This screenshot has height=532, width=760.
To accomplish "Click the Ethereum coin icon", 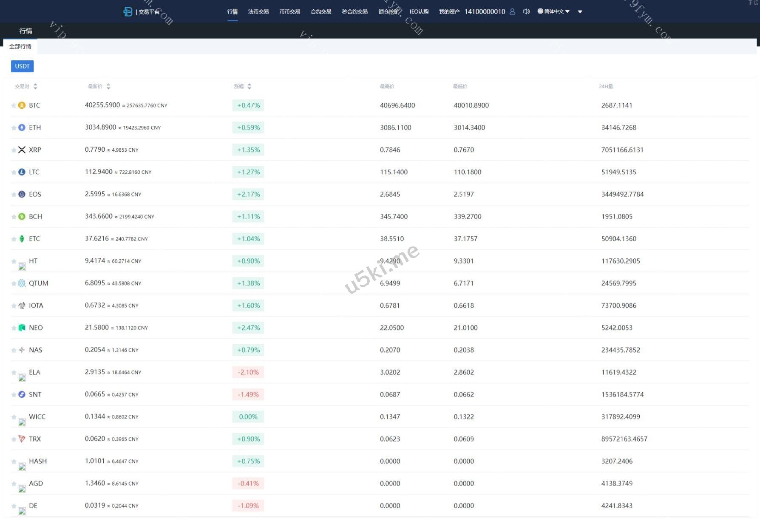I will (22, 127).
